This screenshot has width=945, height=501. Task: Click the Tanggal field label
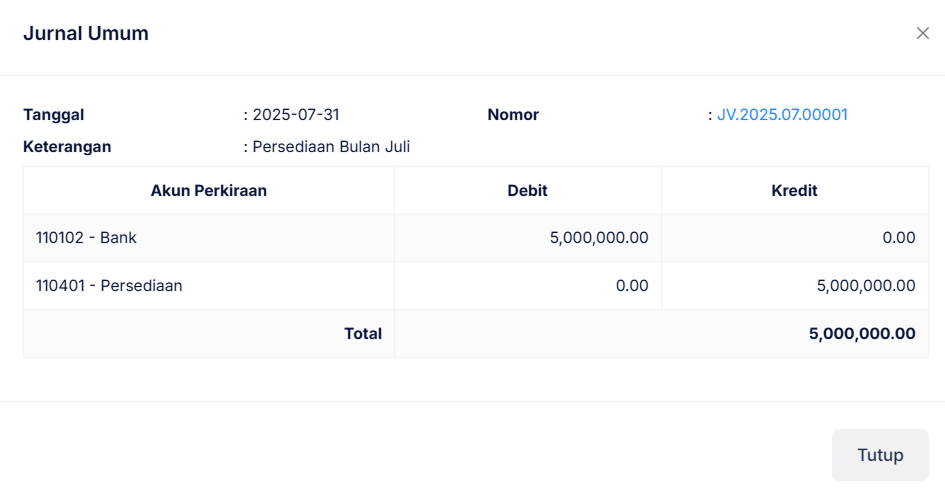(x=54, y=115)
